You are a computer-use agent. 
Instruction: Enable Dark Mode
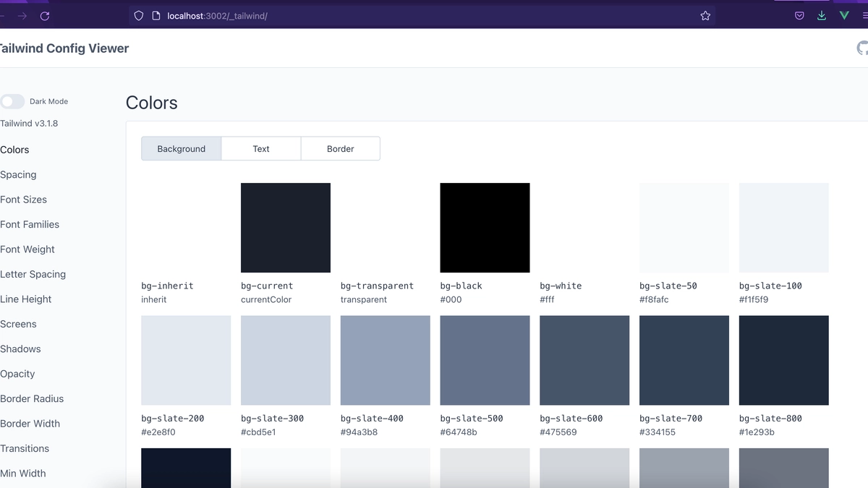click(x=11, y=101)
